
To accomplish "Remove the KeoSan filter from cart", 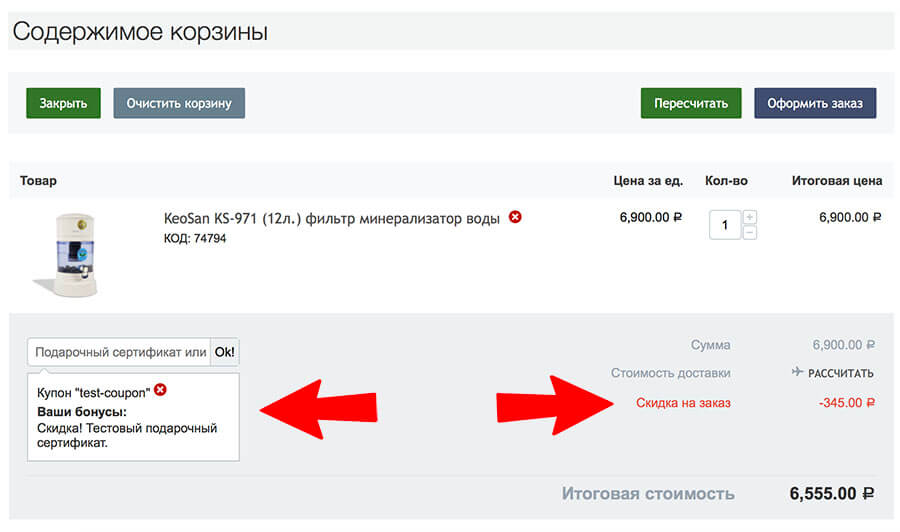I will 515,217.
